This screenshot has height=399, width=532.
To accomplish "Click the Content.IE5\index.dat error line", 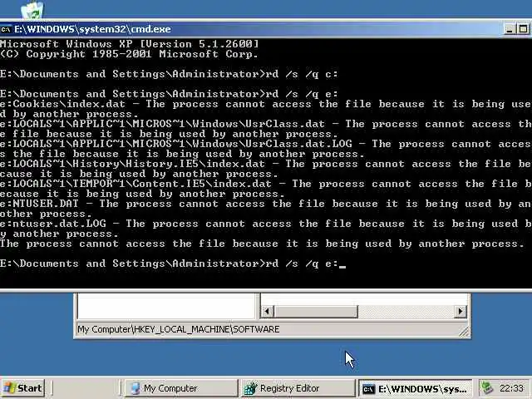I will (266, 189).
